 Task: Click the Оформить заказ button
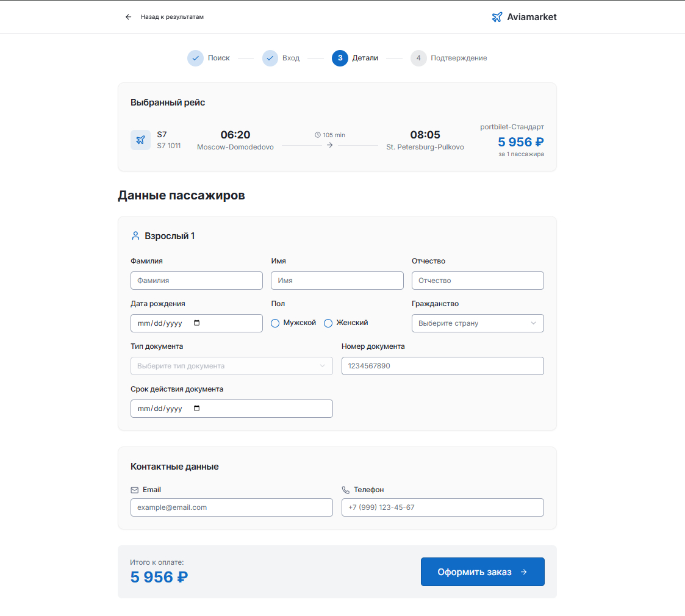coord(482,571)
